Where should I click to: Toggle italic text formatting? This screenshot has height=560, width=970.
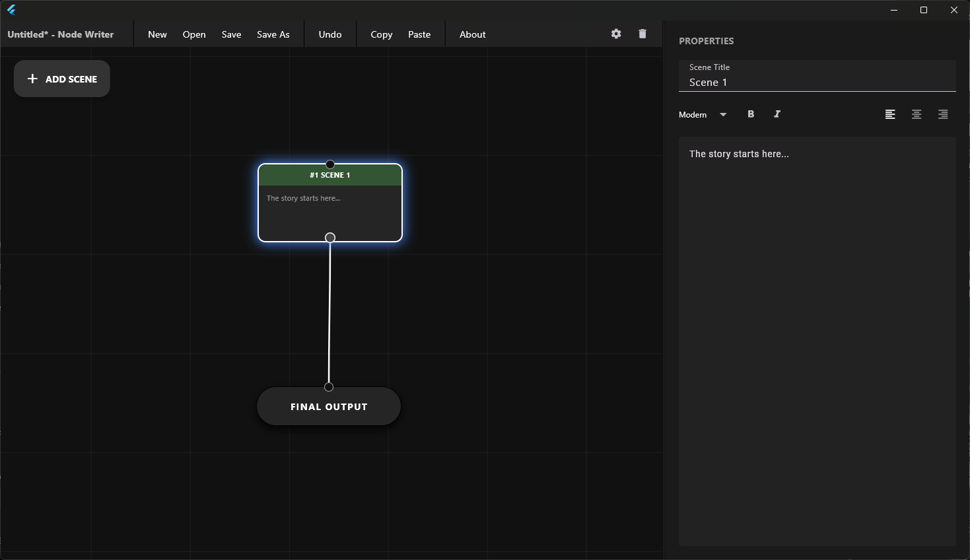[777, 114]
